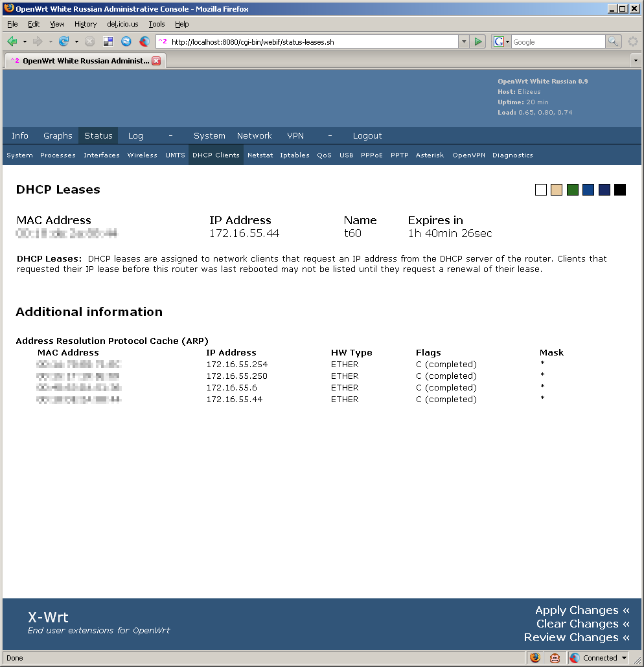Open the VPN main section
This screenshot has width=644, height=667.
(x=295, y=136)
